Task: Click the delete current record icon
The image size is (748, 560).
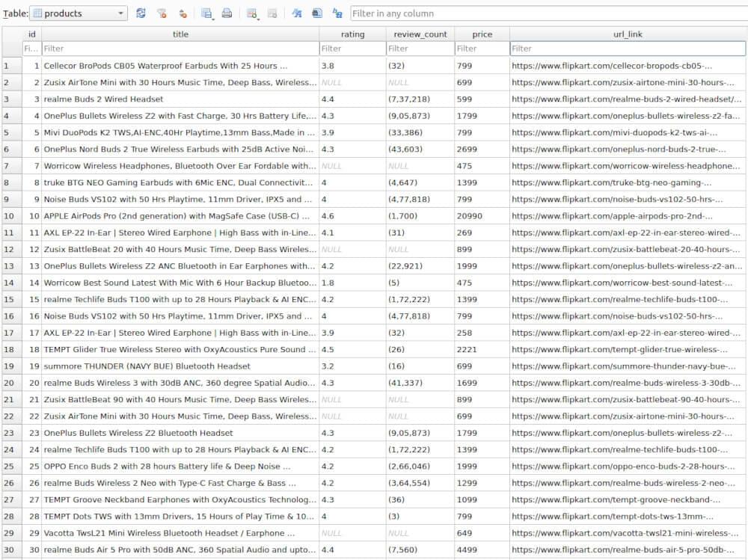Action: [272, 13]
